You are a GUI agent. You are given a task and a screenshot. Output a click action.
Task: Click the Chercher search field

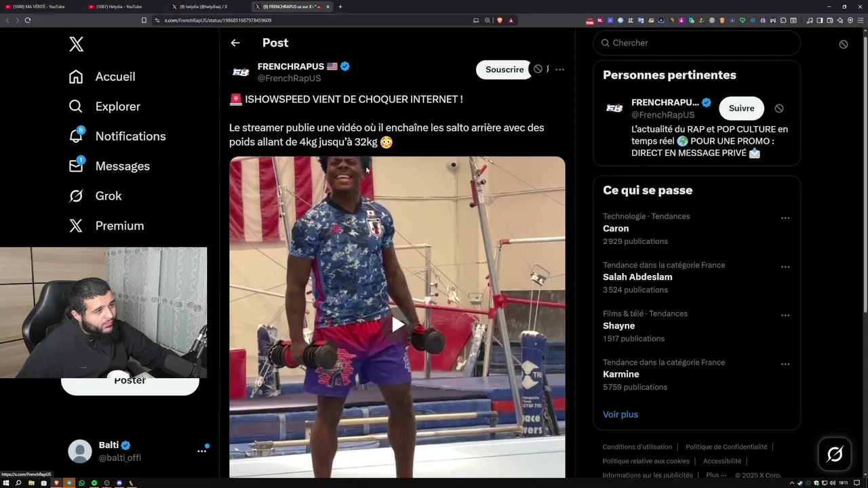pyautogui.click(x=697, y=43)
